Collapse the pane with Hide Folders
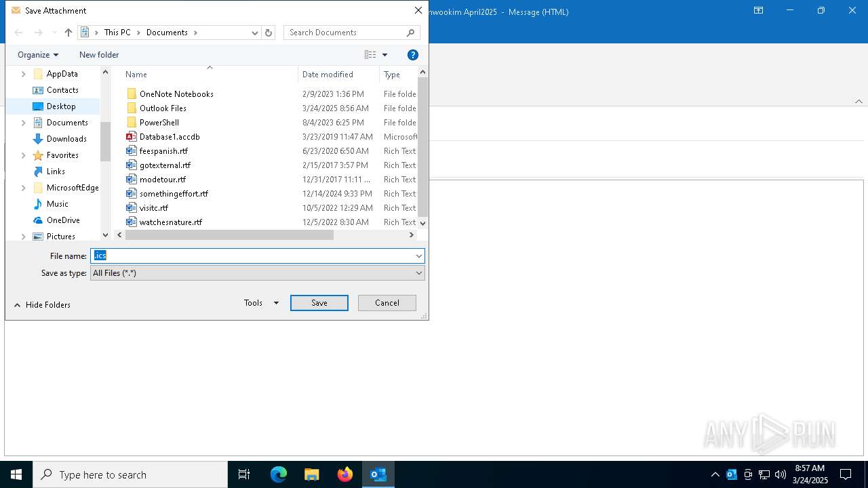 [x=42, y=305]
